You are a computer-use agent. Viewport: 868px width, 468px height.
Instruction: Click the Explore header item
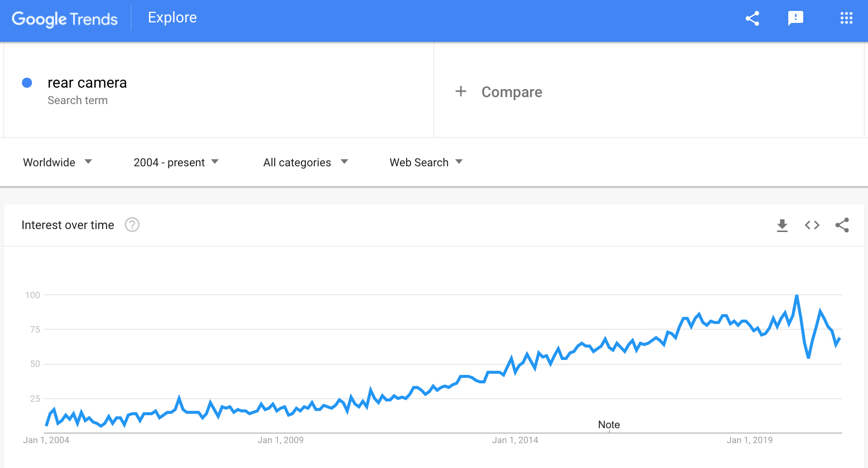172,17
